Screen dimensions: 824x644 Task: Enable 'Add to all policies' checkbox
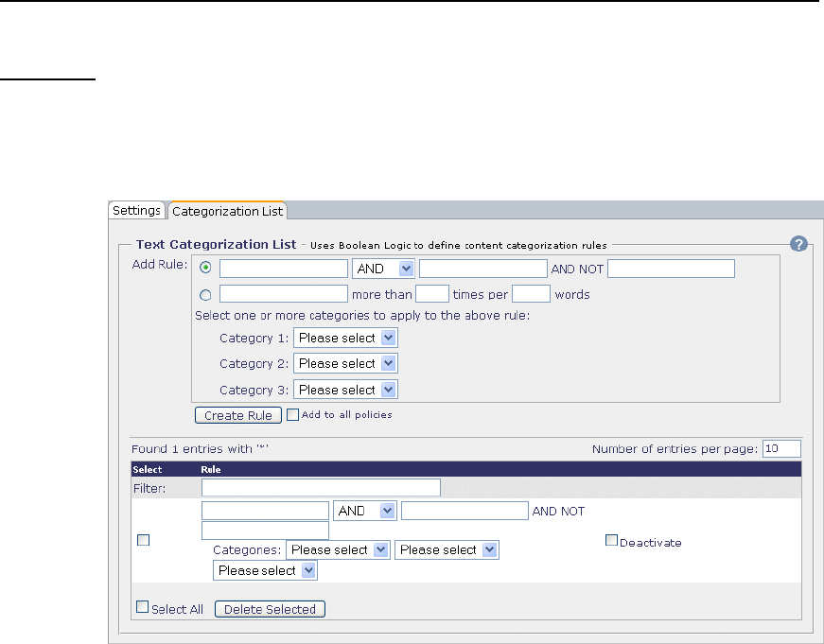[x=292, y=414]
